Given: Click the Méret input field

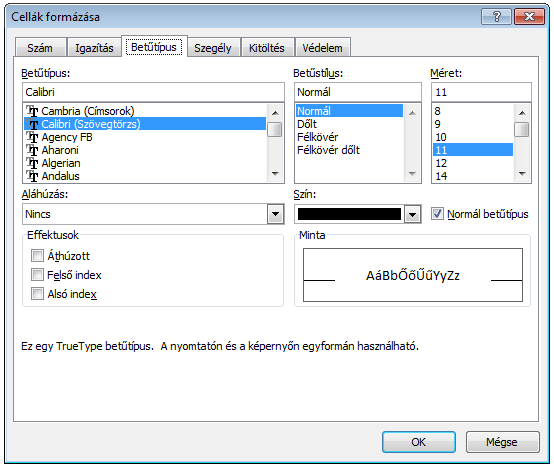Looking at the screenshot, I should pyautogui.click(x=481, y=92).
